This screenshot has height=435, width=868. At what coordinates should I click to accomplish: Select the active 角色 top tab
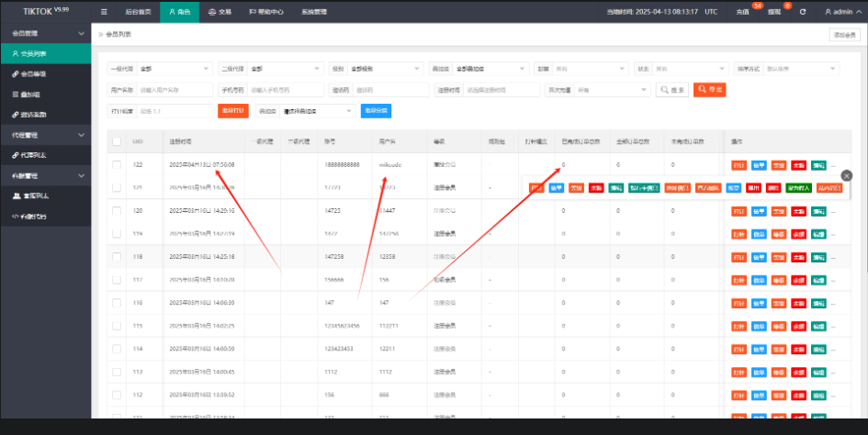coord(179,12)
